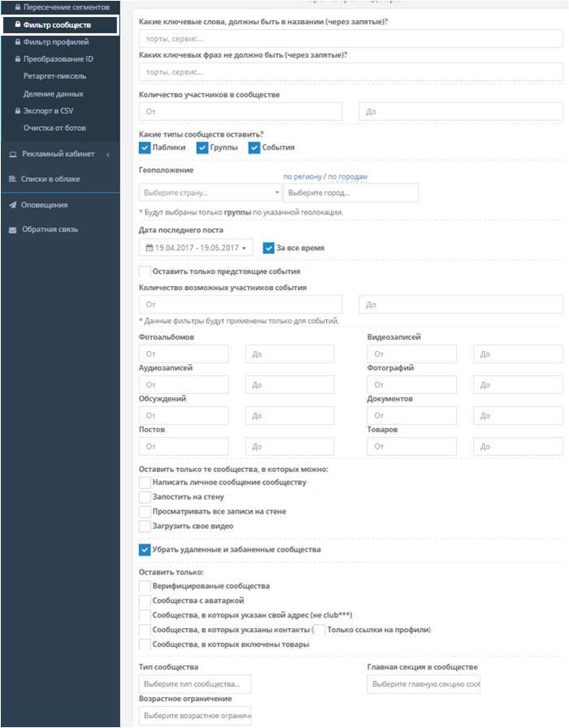Click the keywords in title input field
569x728 pixels.
point(350,38)
